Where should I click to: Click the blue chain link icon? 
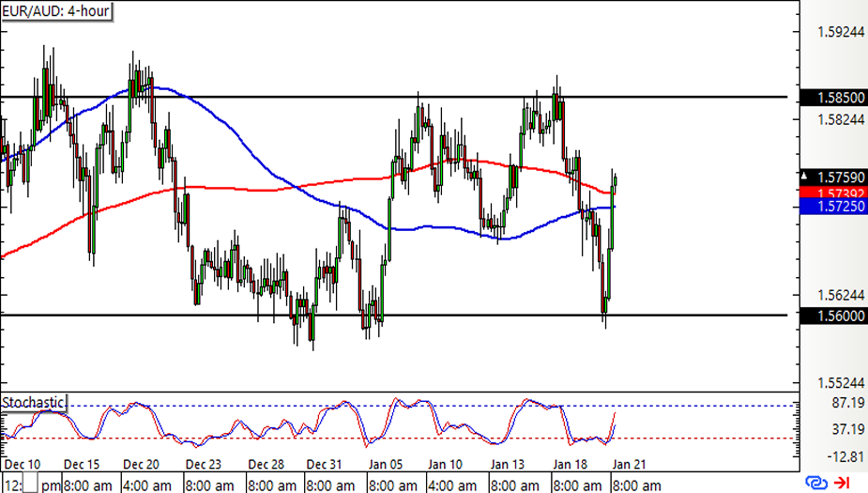coord(816,483)
